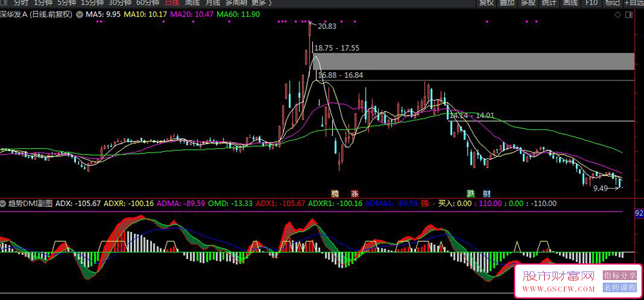
Task: Click the 20.83 peak price label
Action: (327, 26)
